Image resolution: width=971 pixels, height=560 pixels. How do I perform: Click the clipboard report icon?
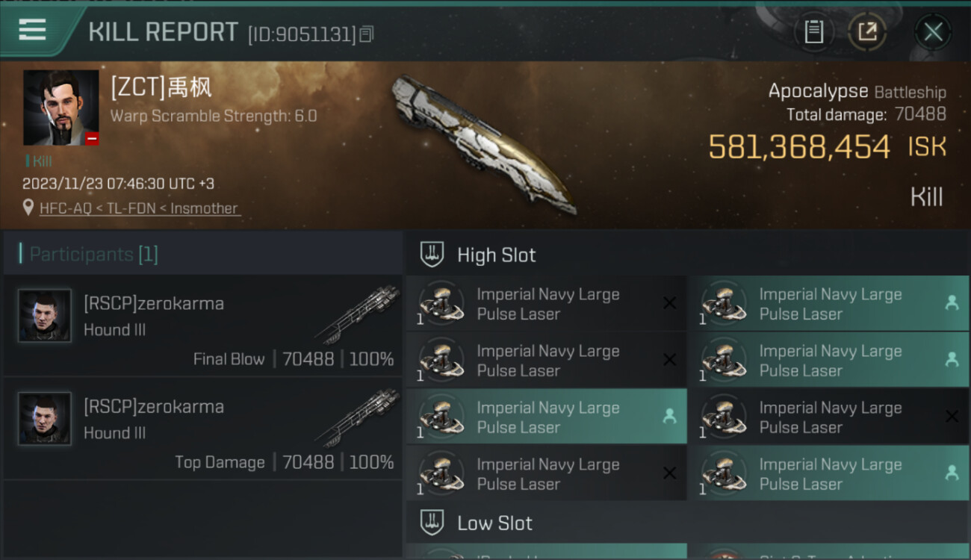click(813, 31)
